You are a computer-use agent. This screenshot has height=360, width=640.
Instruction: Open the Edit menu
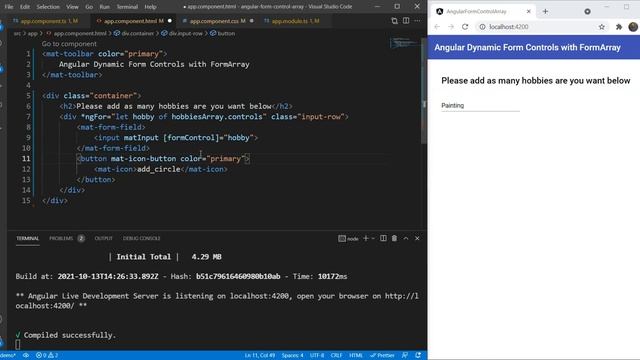pos(25,7)
